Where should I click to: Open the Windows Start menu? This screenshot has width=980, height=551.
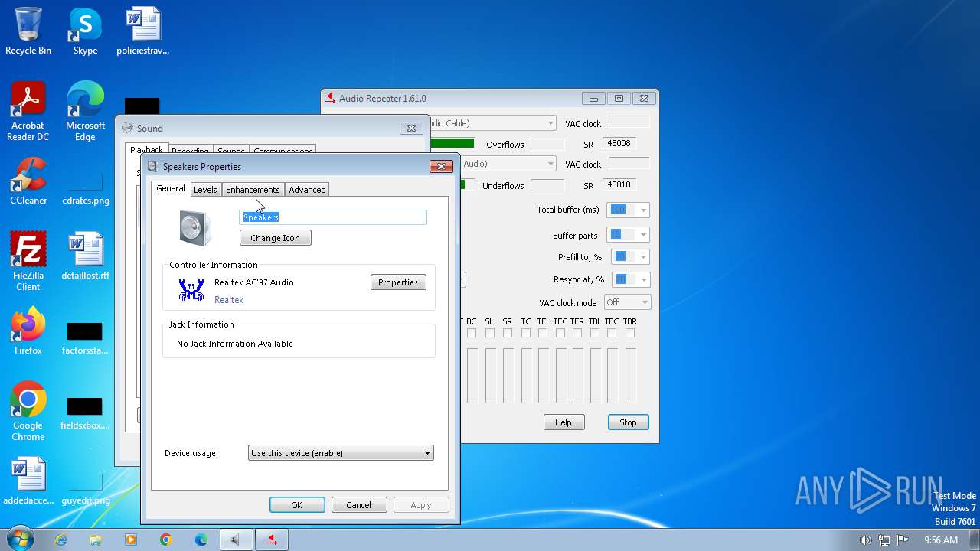[x=19, y=539]
